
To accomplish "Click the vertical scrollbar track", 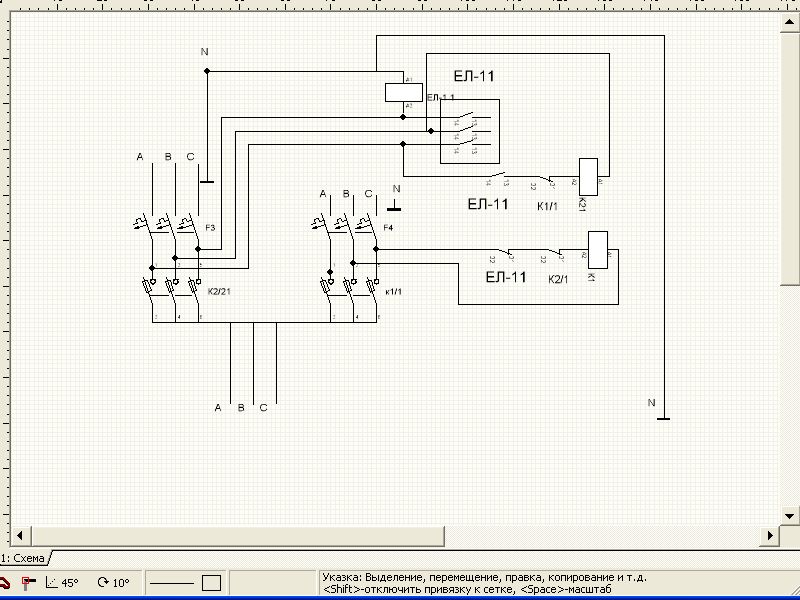I will (791, 300).
